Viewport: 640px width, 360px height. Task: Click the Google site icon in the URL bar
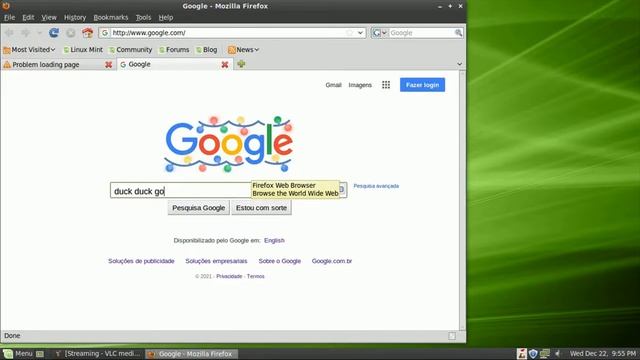(x=105, y=33)
